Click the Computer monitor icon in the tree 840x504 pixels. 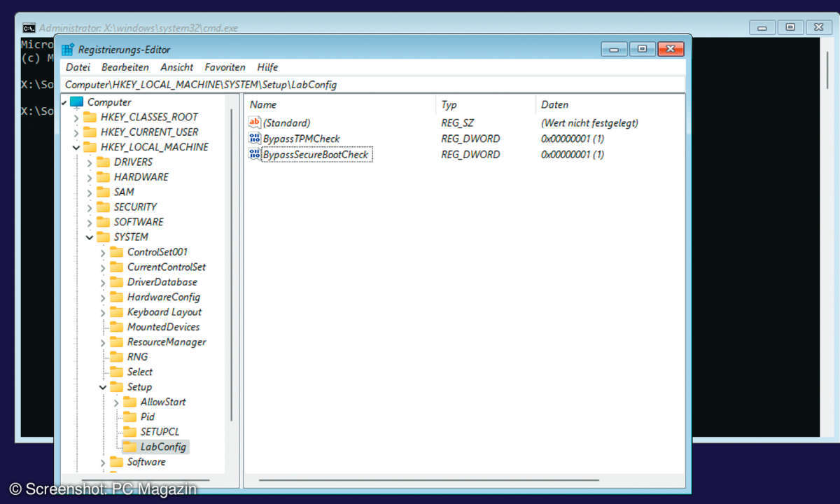pos(76,102)
